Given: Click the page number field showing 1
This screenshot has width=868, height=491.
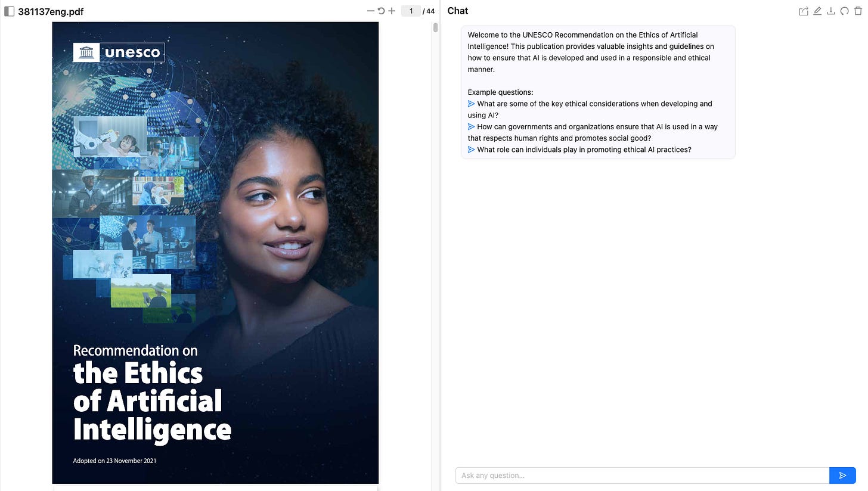Looking at the screenshot, I should pyautogui.click(x=411, y=11).
